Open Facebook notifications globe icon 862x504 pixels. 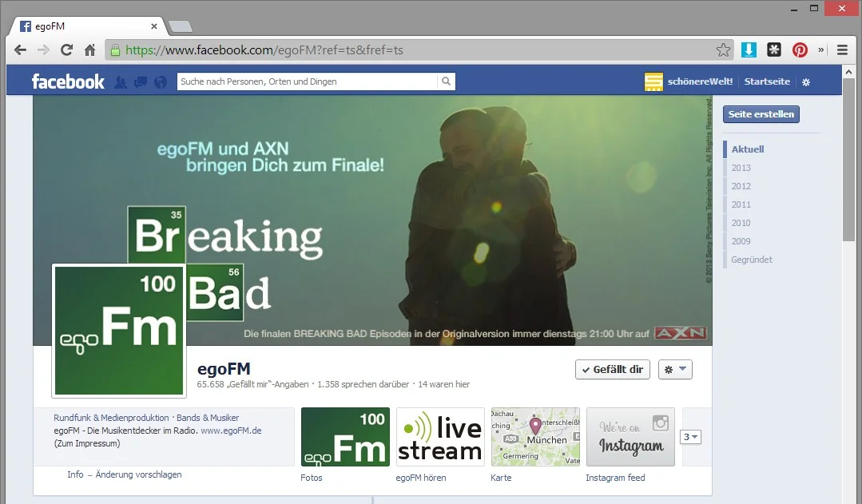(161, 82)
